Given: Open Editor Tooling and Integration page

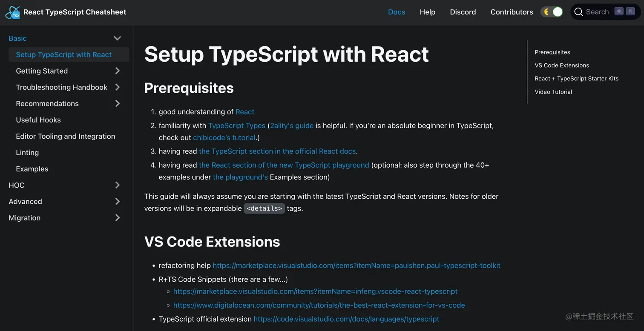Looking at the screenshot, I should coord(66,136).
